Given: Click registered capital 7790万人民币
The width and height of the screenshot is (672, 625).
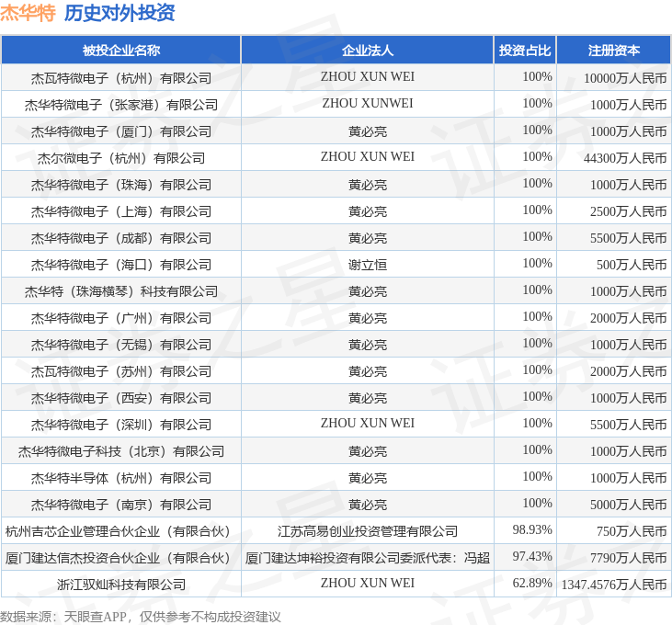Looking at the screenshot, I should click(628, 558).
